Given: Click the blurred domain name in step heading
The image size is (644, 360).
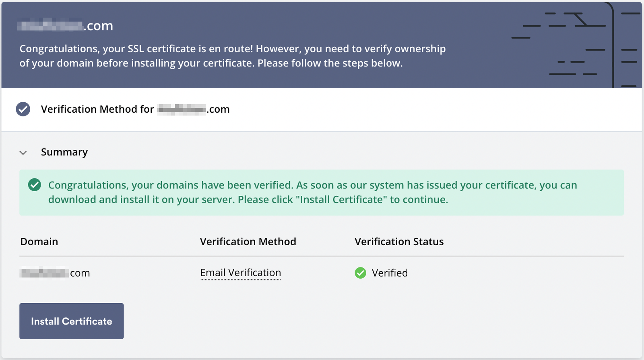Looking at the screenshot, I should tap(182, 109).
